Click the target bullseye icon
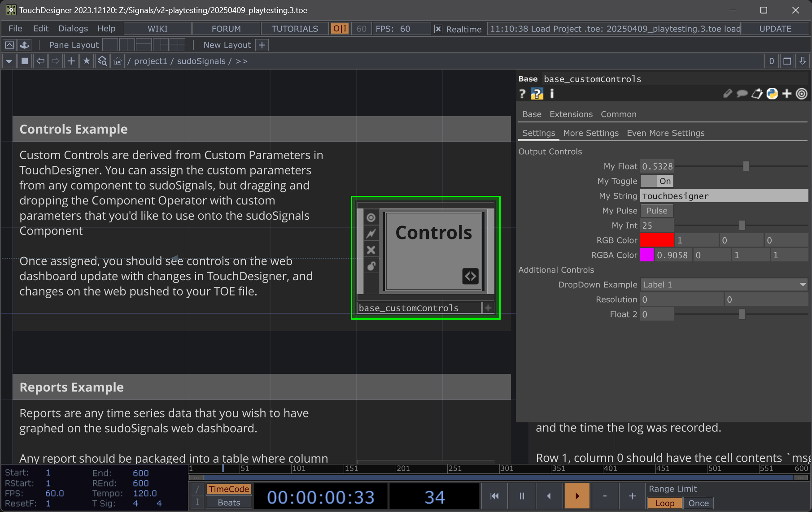The image size is (812, 512). pyautogui.click(x=802, y=94)
